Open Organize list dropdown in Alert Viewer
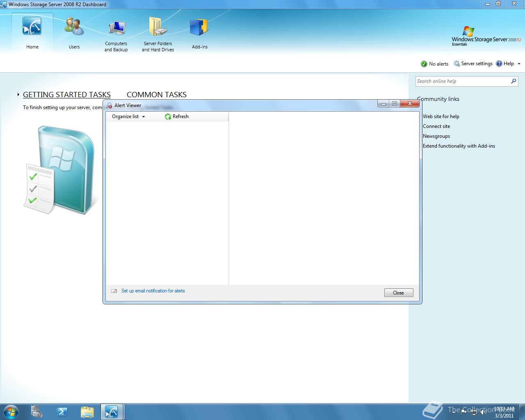This screenshot has width=525, height=420. pyautogui.click(x=128, y=116)
